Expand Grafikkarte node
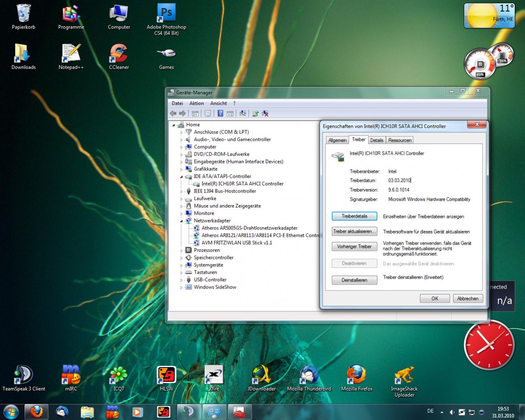The image size is (525, 420). point(181,169)
